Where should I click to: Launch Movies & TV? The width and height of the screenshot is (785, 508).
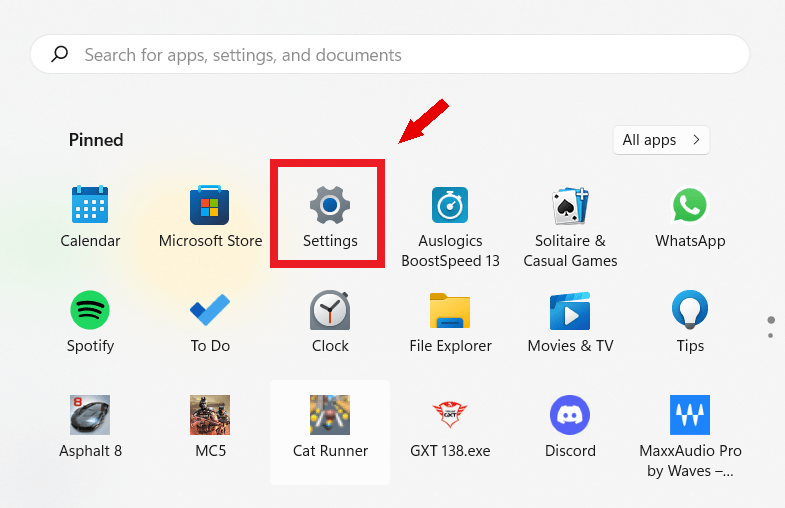click(570, 322)
